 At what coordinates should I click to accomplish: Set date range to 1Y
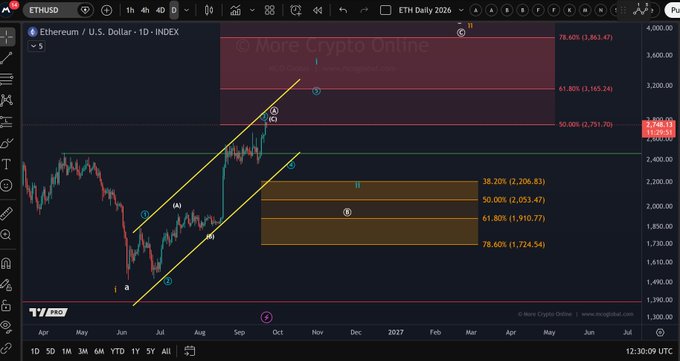click(135, 351)
